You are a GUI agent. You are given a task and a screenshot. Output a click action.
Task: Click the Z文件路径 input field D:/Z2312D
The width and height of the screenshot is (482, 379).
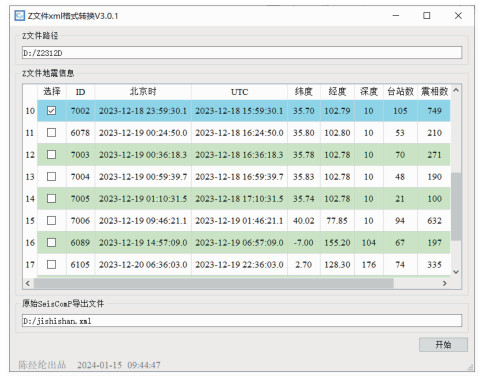[x=242, y=53]
